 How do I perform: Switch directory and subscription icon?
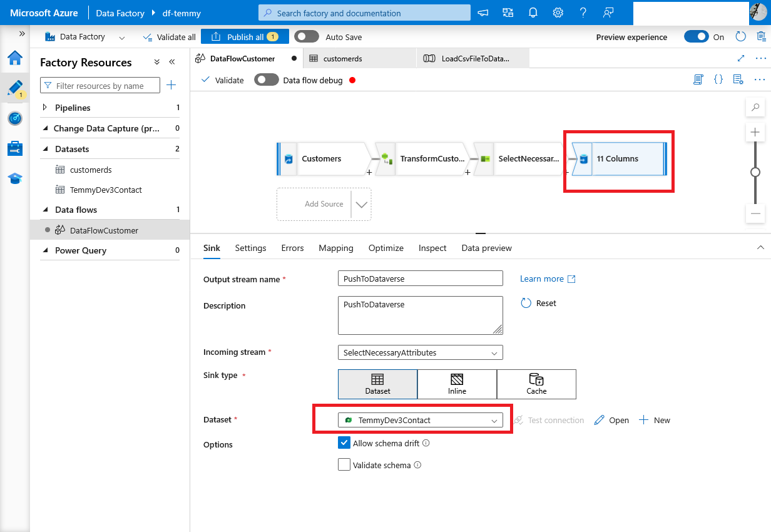508,13
